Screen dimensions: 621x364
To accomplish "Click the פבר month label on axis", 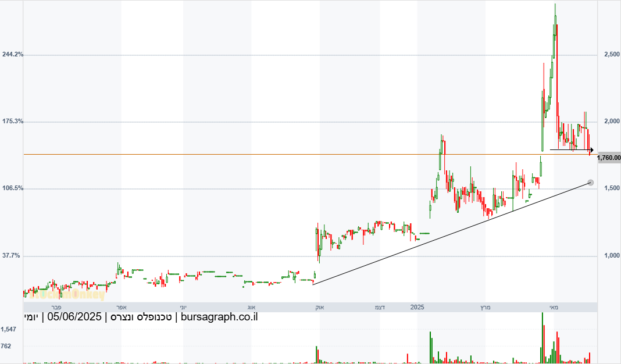I will pos(56,308).
